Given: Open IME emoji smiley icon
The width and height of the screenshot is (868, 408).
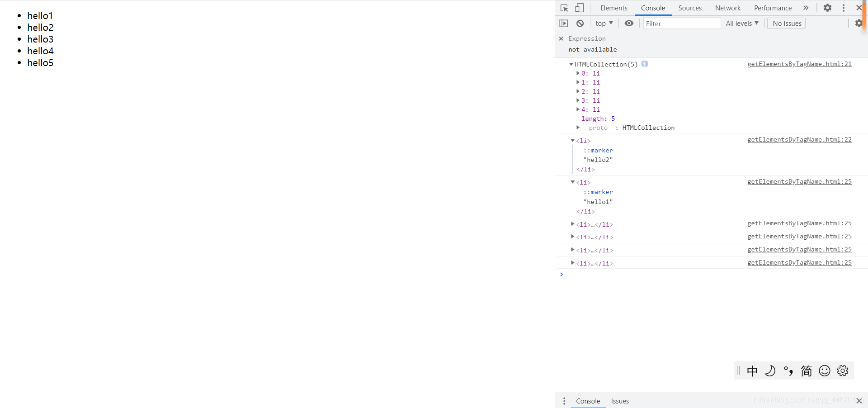Looking at the screenshot, I should pyautogui.click(x=825, y=371).
